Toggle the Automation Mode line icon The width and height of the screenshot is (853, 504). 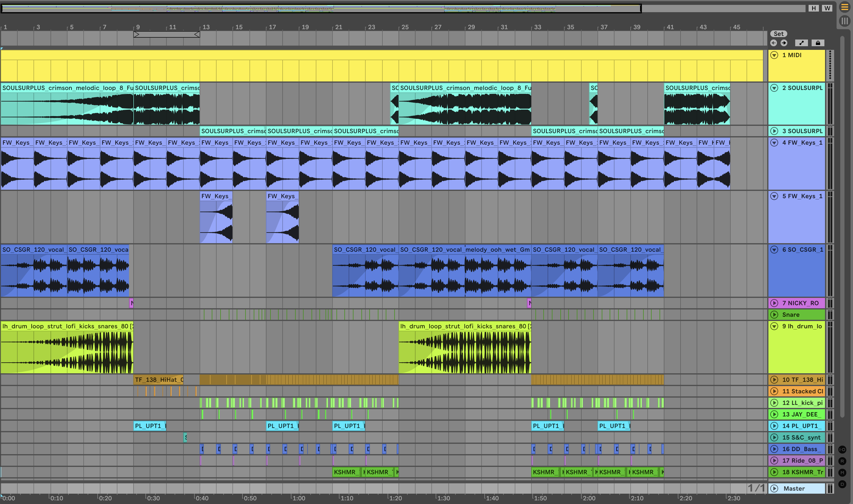pos(801,43)
